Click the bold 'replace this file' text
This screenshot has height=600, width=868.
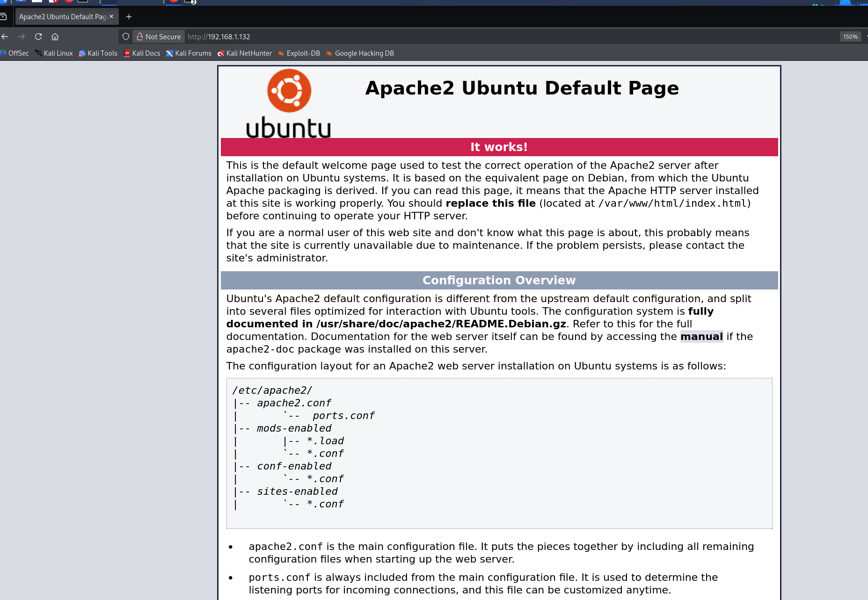(x=491, y=203)
